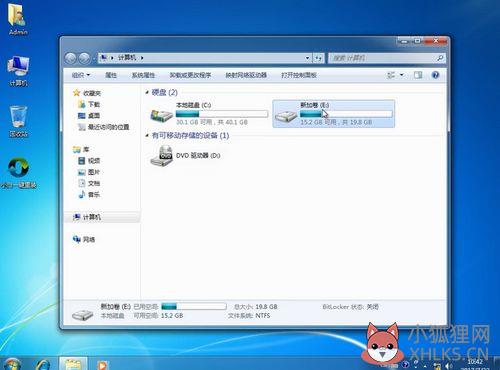Select DVD 驱动器 (D:)
The height and width of the screenshot is (370, 500).
185,156
